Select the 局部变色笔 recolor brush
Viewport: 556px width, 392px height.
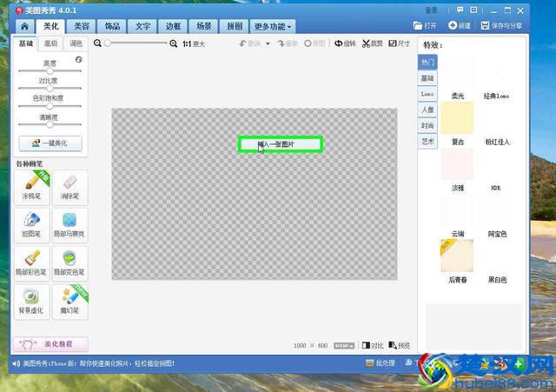pos(70,262)
